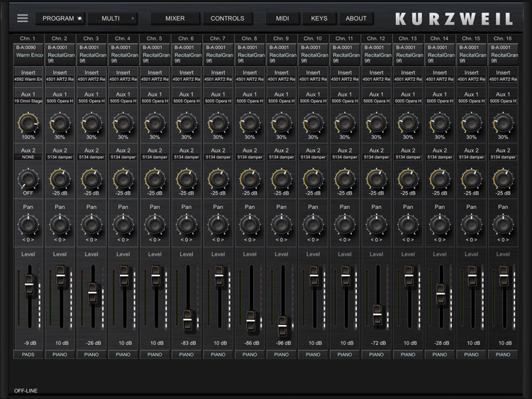Open Chn. 1 program selector Warm Enco
Viewport: 532px width, 399px height.
29,54
